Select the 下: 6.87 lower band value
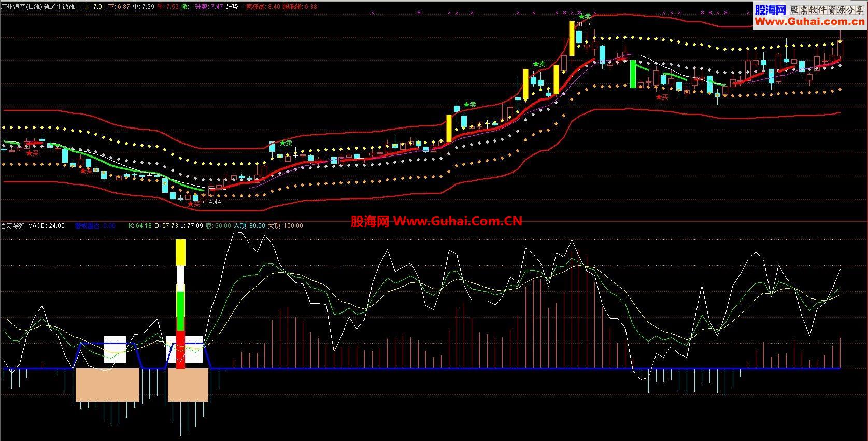The width and height of the screenshot is (868, 441). (119, 7)
